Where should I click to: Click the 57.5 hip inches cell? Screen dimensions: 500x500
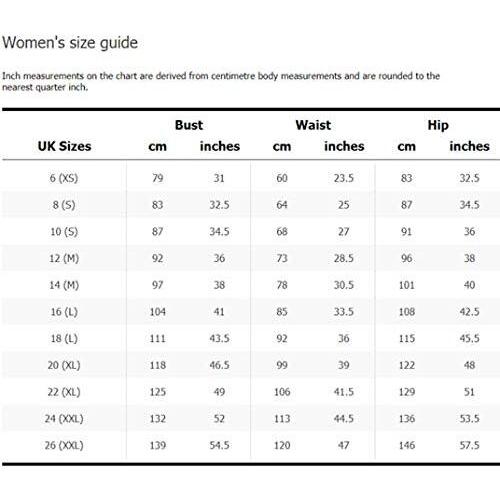click(x=469, y=445)
